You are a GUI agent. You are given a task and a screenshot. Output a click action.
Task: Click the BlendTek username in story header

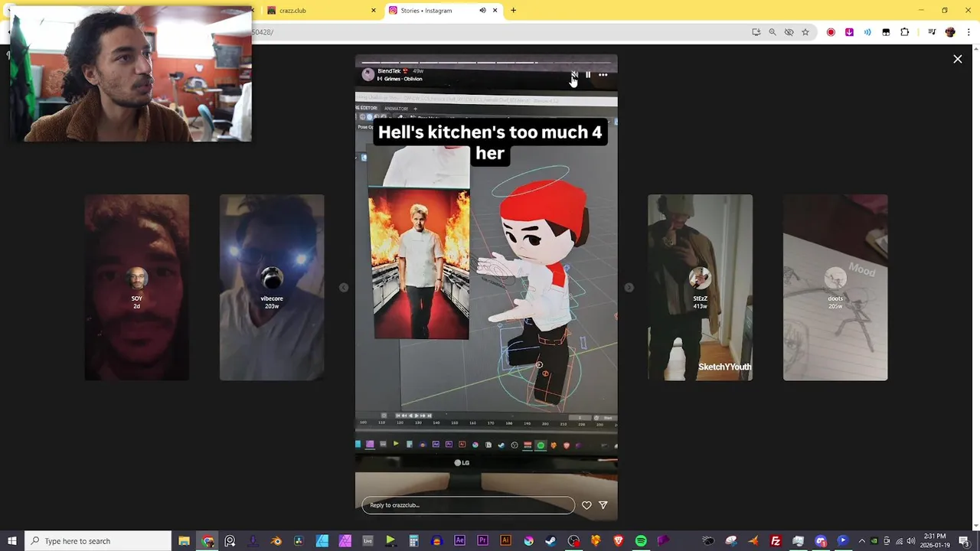(388, 71)
